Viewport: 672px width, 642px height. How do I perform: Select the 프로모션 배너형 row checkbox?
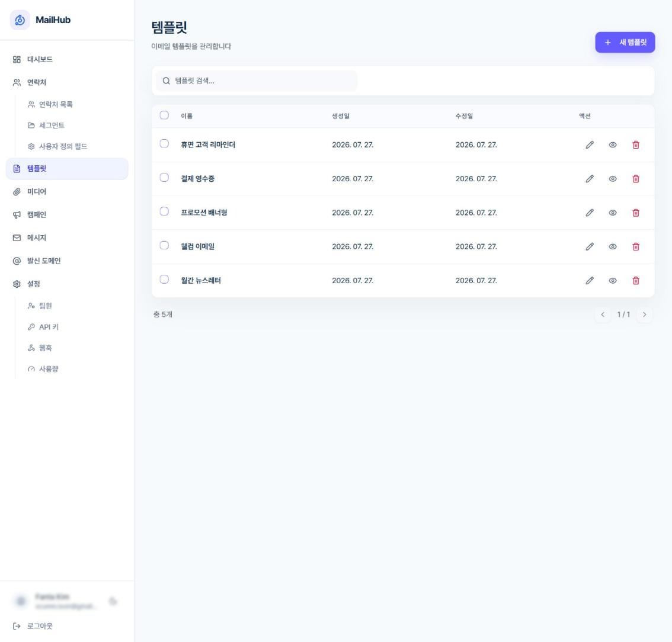point(164,211)
